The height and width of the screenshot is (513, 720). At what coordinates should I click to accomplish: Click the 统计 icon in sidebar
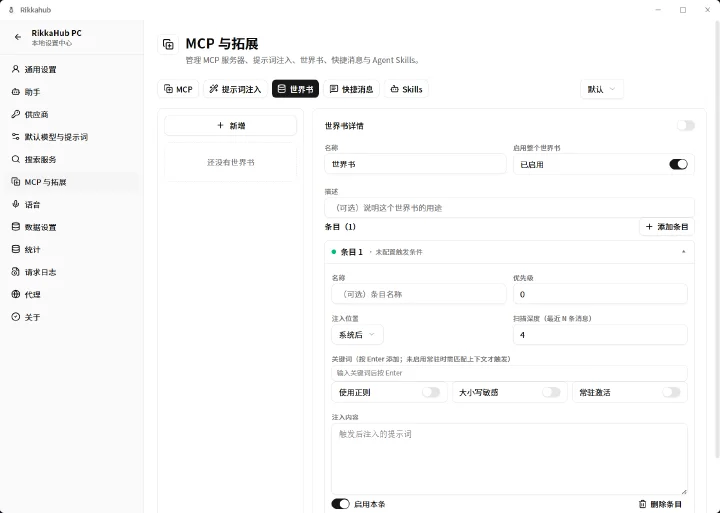coord(16,249)
